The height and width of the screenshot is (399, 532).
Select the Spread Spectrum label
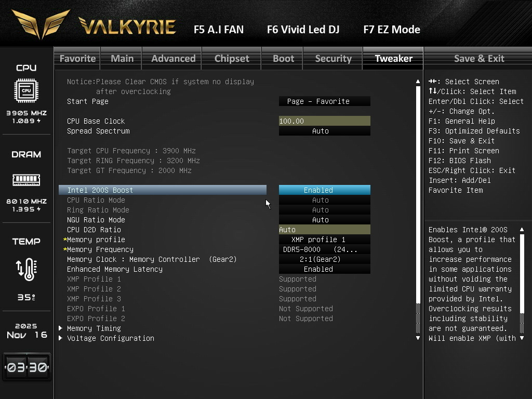click(x=98, y=131)
